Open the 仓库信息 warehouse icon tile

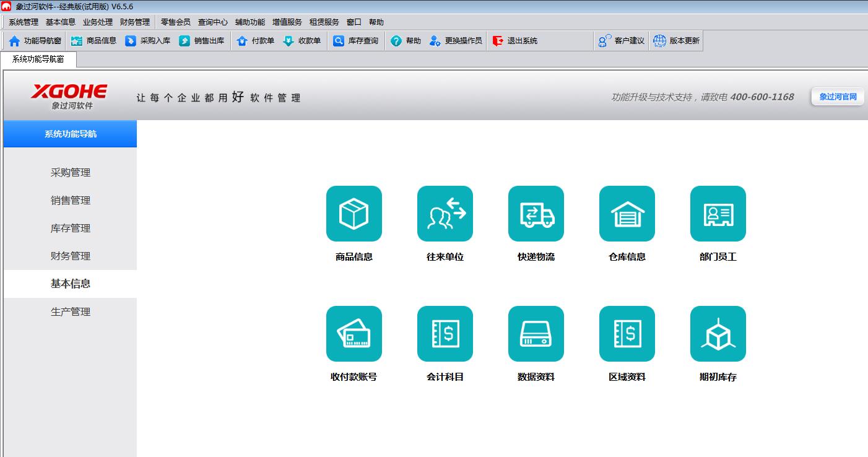pyautogui.click(x=627, y=214)
